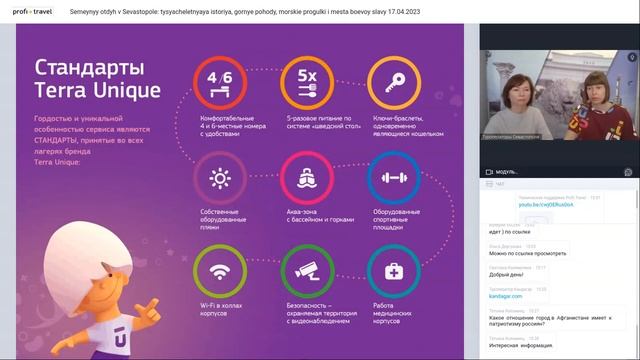640x360 pixels.
Task: Click the chat question about Афганистане
Action: click(550, 320)
